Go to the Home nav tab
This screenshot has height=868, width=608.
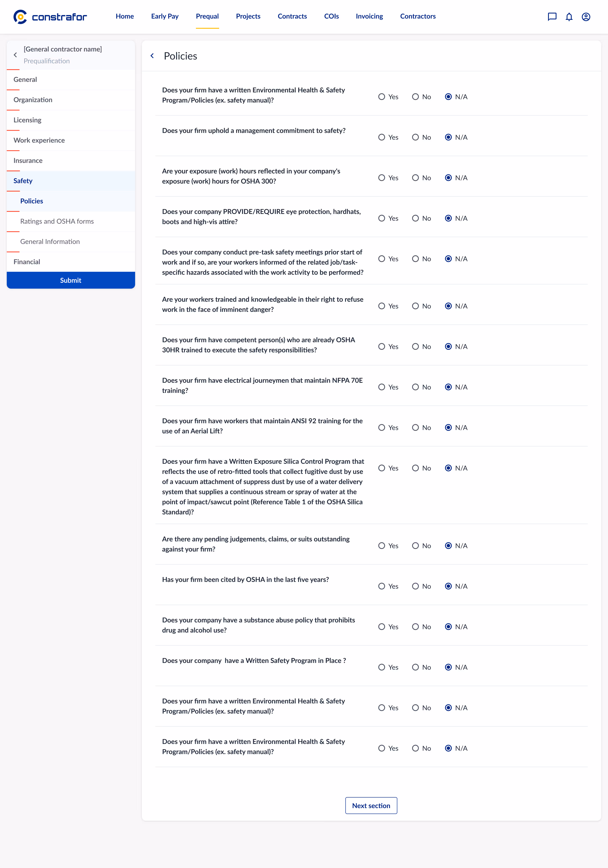click(x=125, y=16)
